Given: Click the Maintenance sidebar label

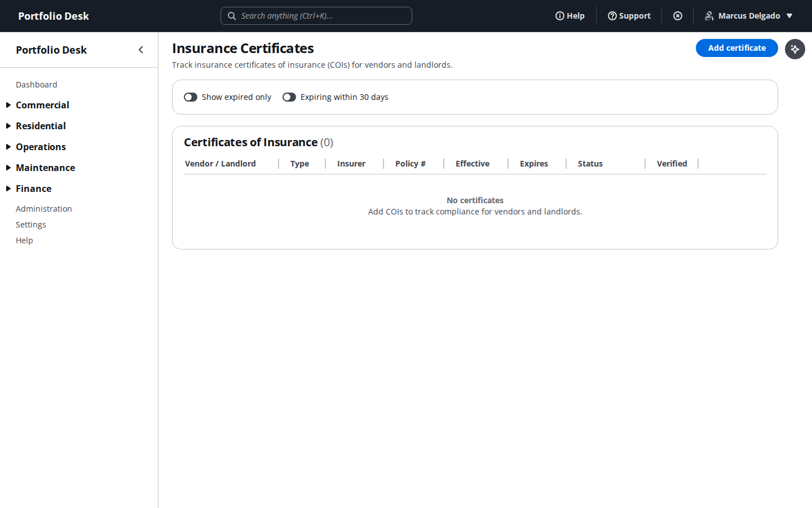Looking at the screenshot, I should pyautogui.click(x=45, y=168).
